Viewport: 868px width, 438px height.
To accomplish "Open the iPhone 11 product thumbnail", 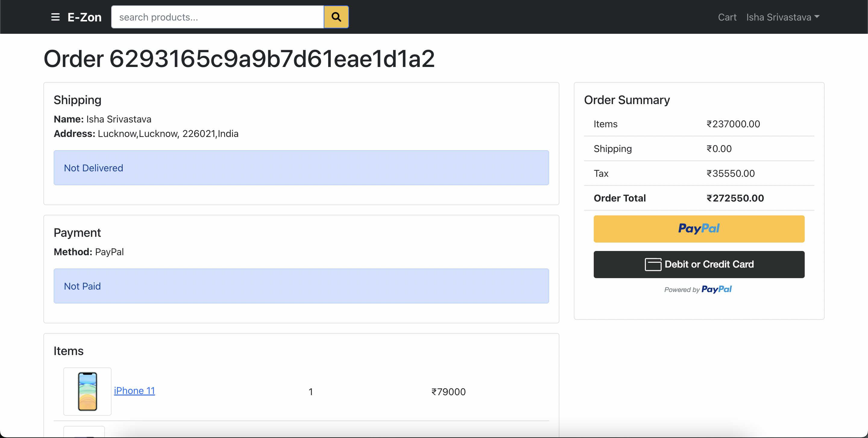I will click(87, 392).
